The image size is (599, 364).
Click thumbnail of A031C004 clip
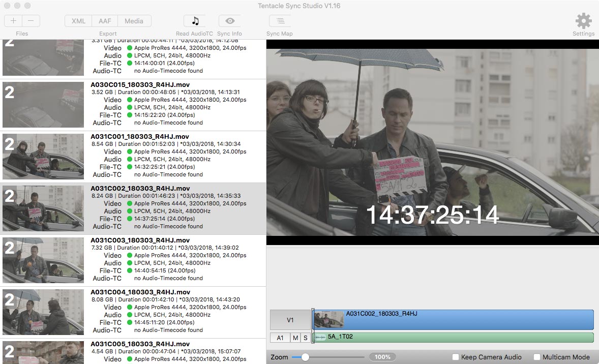click(x=43, y=312)
